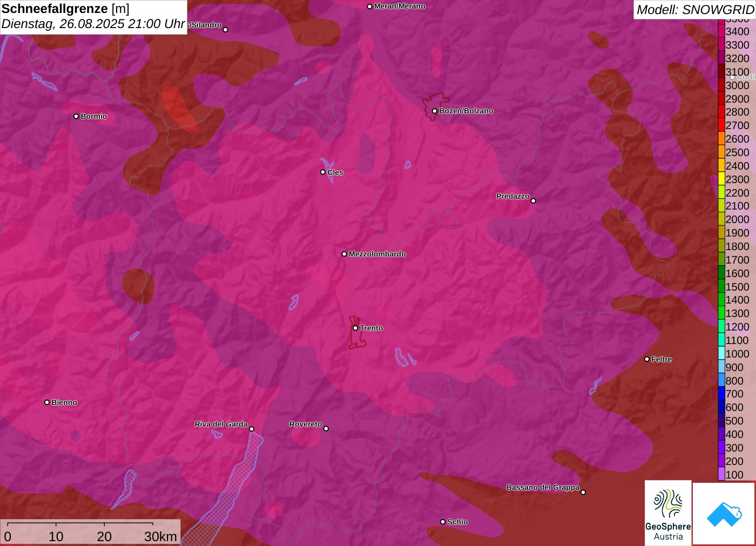Select the 300 violet legend swatch
This screenshot has width=756, height=546.
721,447
